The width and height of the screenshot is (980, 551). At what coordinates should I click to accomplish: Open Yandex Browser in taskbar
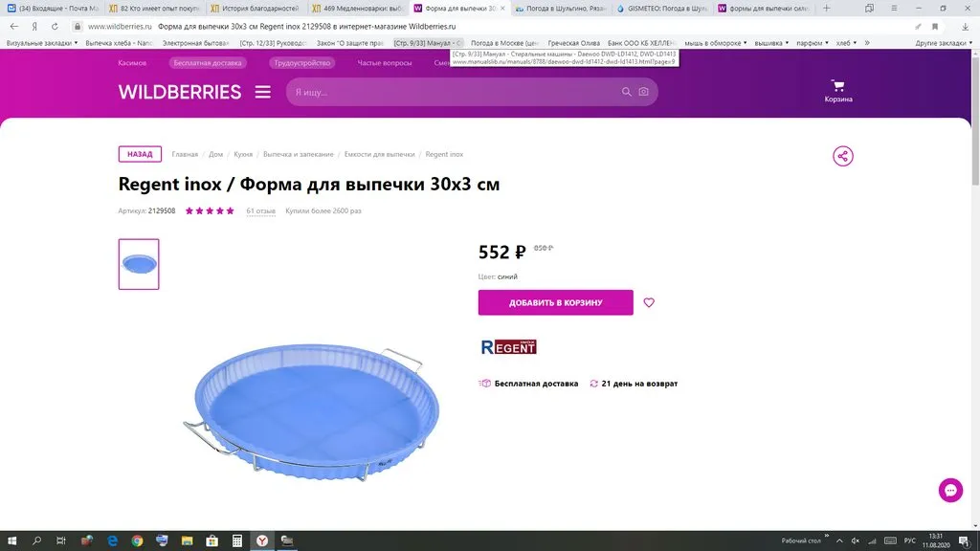[262, 541]
